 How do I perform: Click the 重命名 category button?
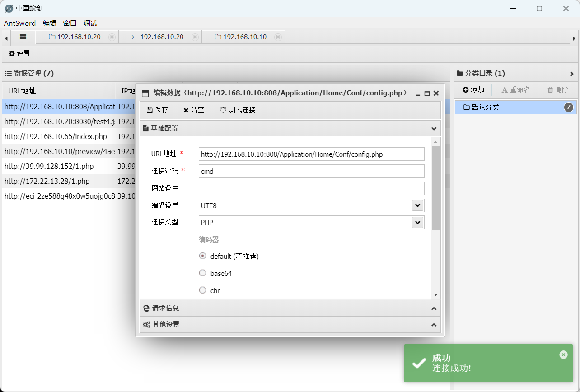point(516,90)
